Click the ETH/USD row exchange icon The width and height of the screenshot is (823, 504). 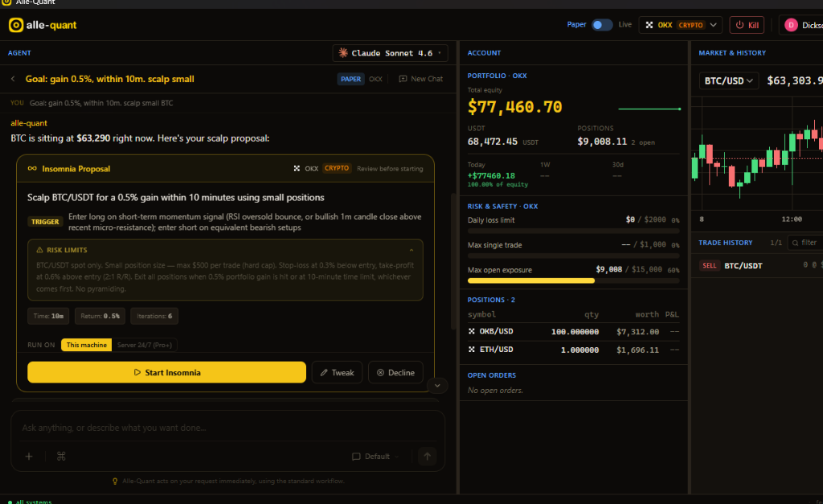tap(471, 350)
